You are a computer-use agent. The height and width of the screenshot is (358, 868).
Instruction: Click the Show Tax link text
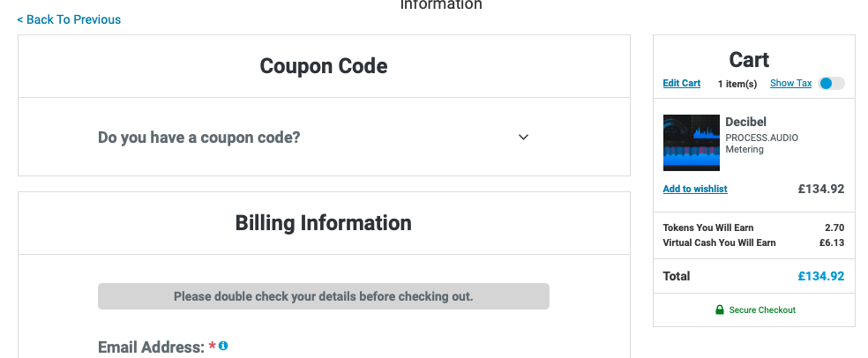click(x=790, y=83)
